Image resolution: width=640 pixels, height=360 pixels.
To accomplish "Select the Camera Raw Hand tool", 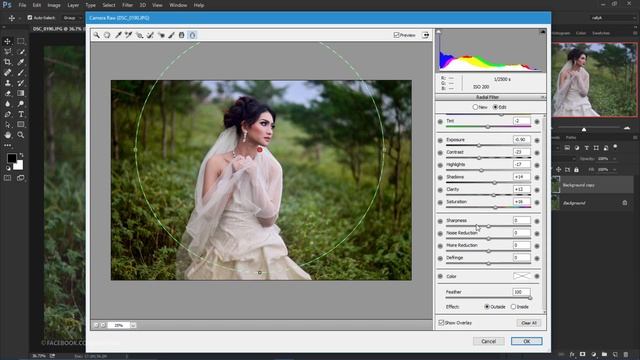I will point(107,35).
